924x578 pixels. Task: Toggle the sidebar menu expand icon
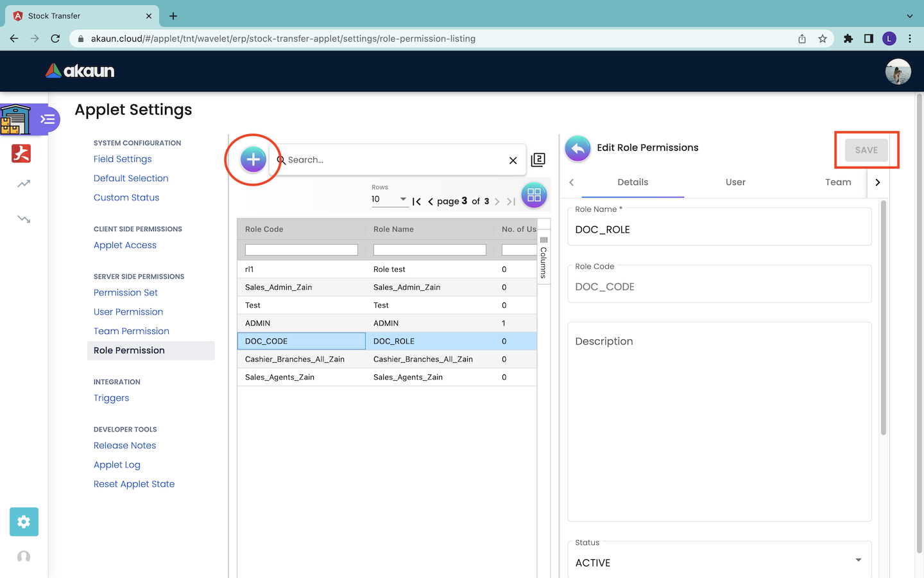47,119
